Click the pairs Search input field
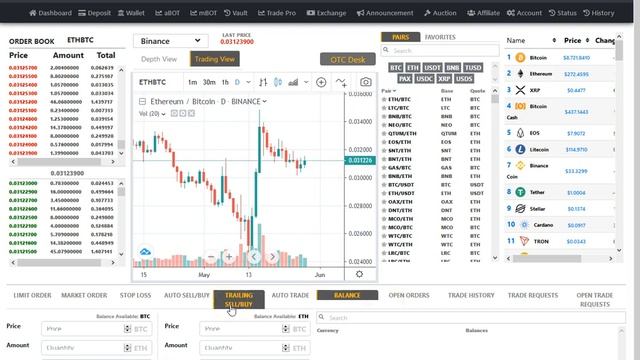 pos(440,51)
